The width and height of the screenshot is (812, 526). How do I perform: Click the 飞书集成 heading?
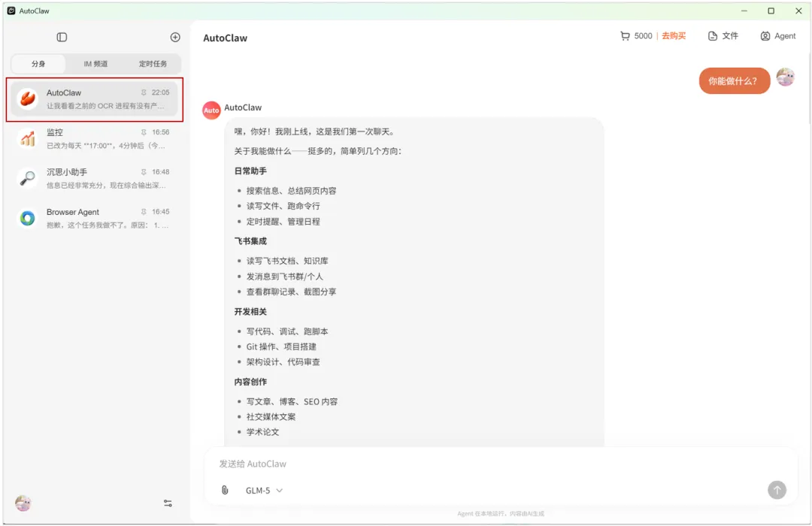click(250, 241)
